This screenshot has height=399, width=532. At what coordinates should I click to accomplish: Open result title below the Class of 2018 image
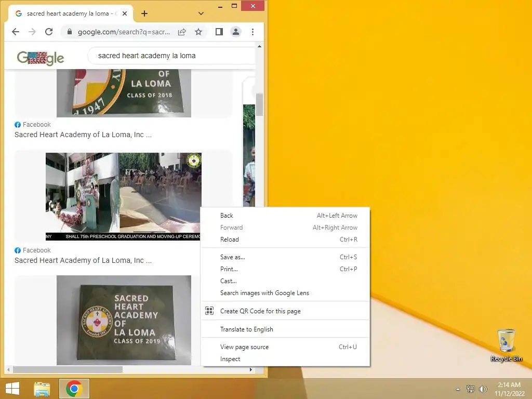click(83, 135)
